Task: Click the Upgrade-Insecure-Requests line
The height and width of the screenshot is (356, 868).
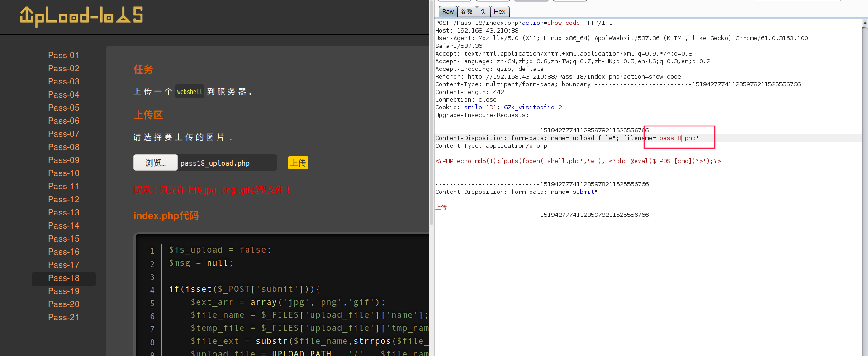Action: tap(485, 115)
